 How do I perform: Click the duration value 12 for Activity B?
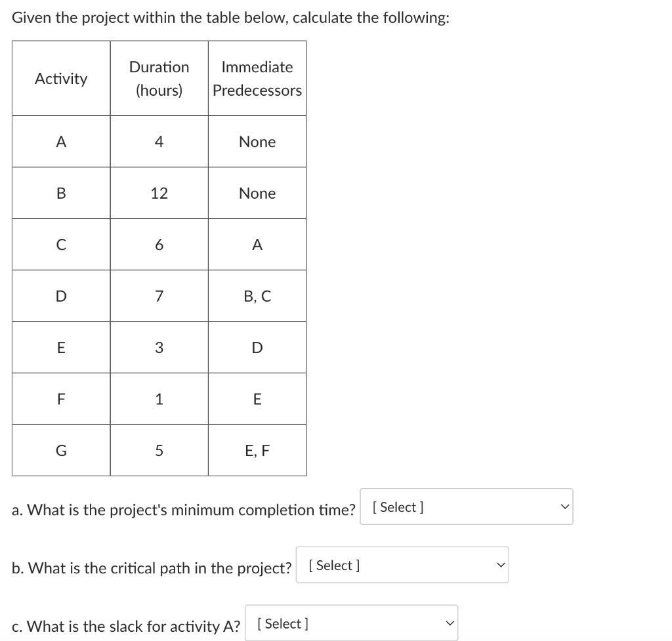158,192
